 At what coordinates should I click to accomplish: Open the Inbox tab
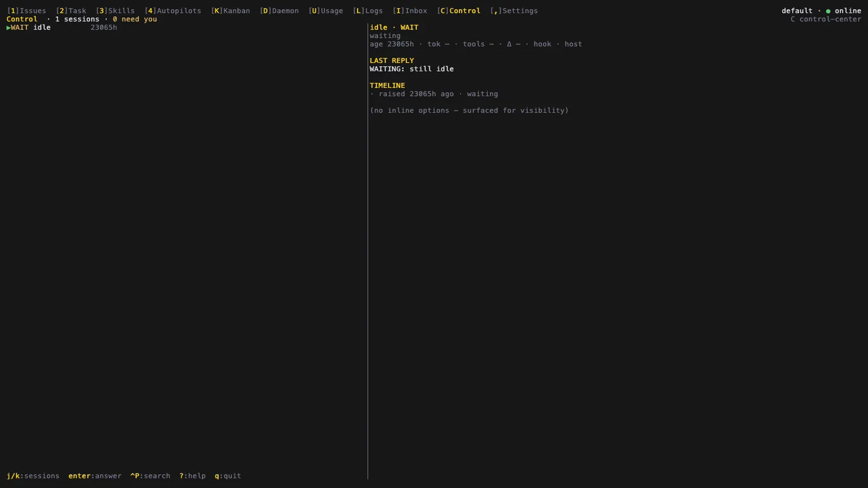pyautogui.click(x=410, y=11)
